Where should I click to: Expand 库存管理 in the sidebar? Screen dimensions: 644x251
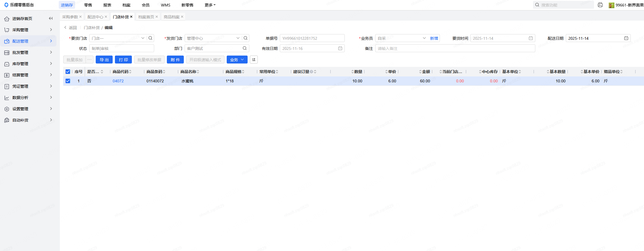(28, 63)
